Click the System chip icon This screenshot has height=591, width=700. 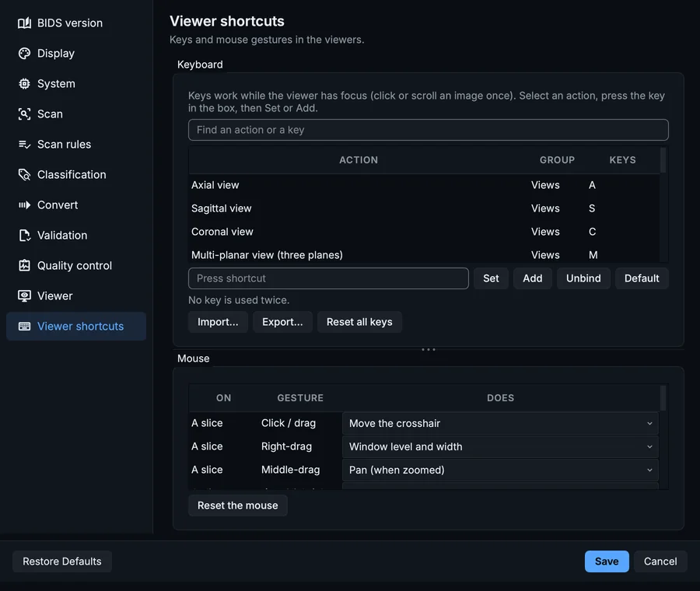(x=25, y=83)
